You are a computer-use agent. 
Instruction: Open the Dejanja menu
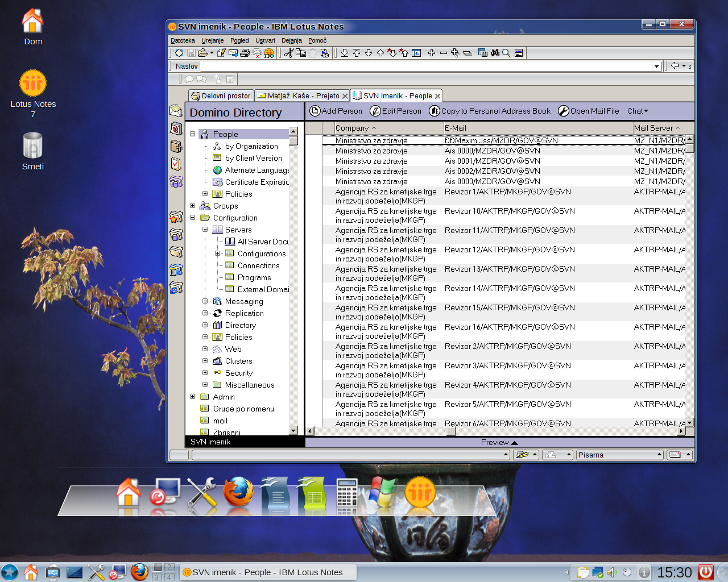coord(291,40)
